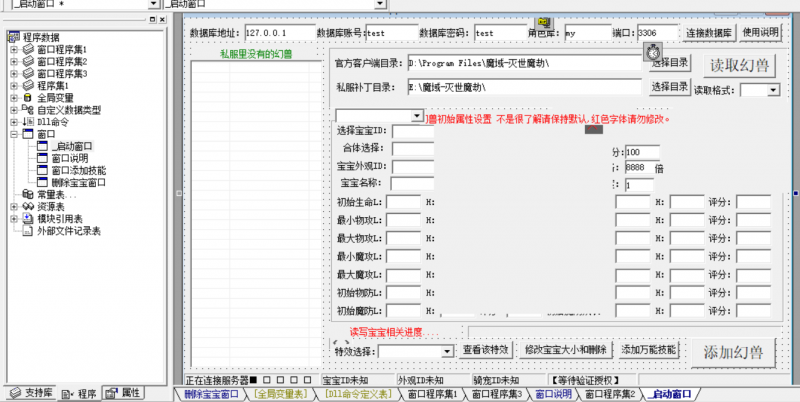Open the 读取格式 dropdown

774,90
